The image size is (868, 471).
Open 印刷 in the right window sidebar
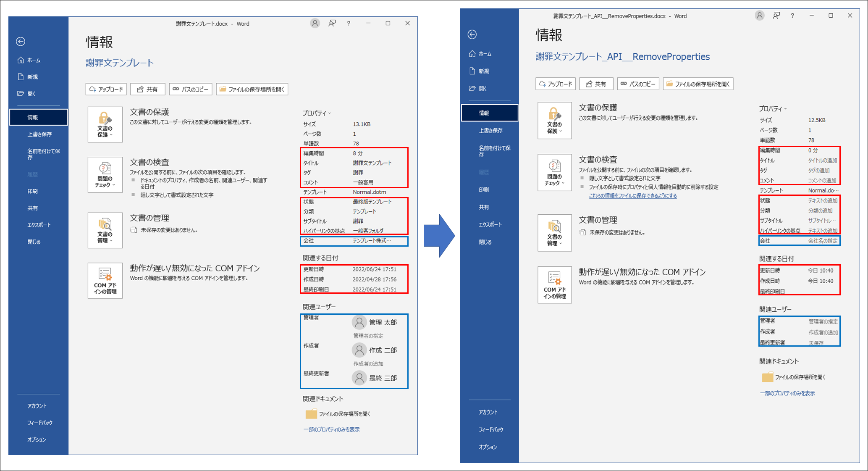[484, 189]
